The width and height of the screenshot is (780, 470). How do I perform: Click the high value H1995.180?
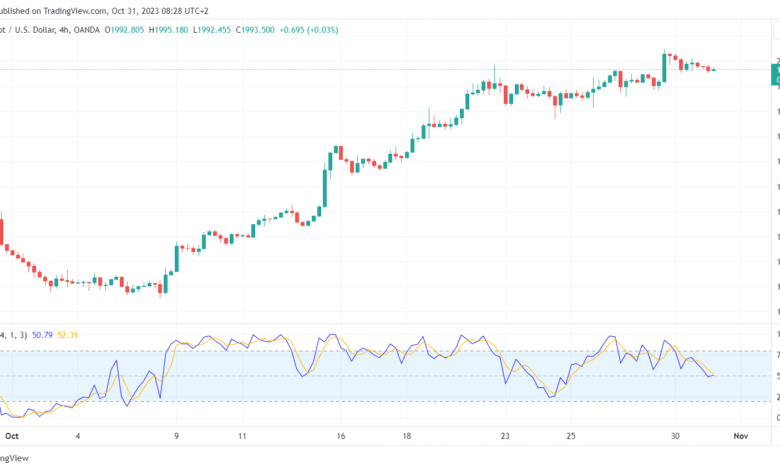click(x=169, y=30)
